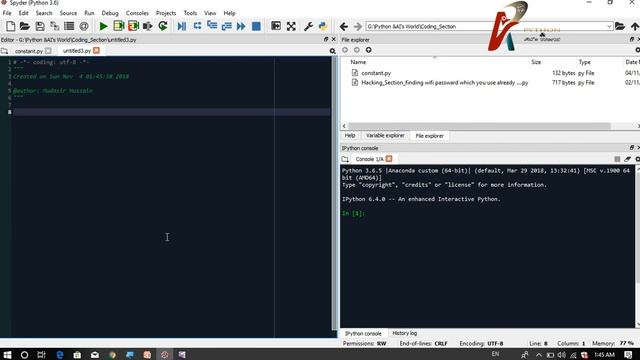Run selection or current line icon

pyautogui.click(x=147, y=26)
